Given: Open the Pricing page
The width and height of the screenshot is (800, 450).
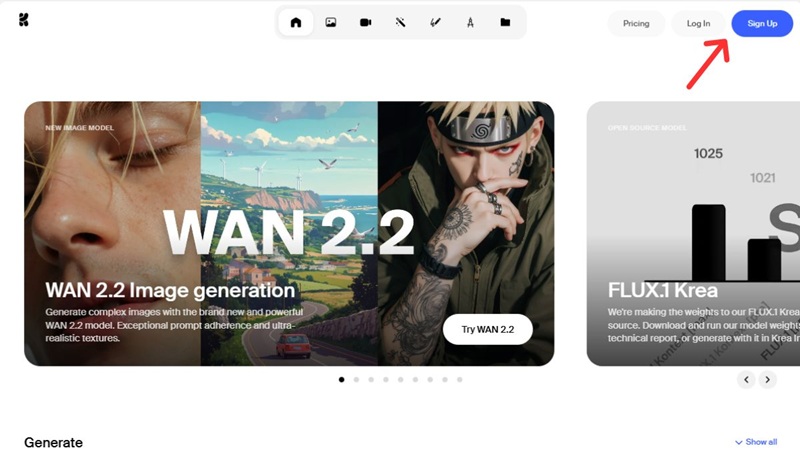Looking at the screenshot, I should coord(636,23).
